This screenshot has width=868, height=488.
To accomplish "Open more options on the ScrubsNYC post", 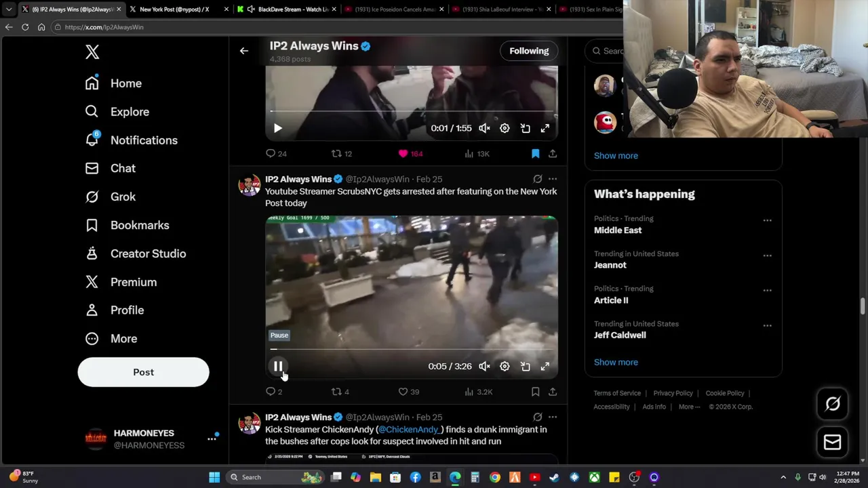I will 553,179.
